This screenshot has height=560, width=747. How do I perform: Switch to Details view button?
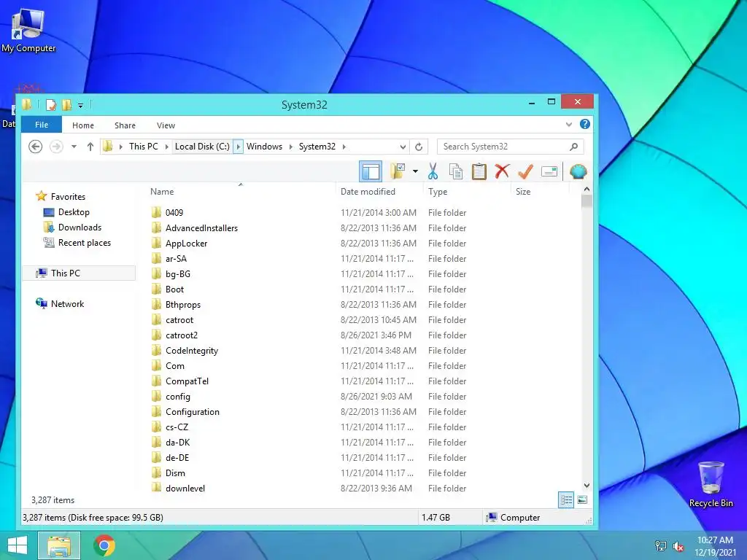tap(566, 500)
